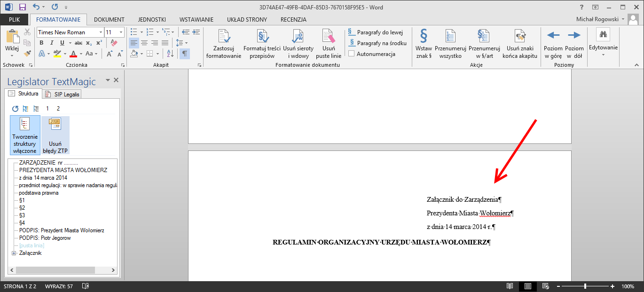Toggle show paragraph marks (¶)
The height and width of the screenshot is (292, 644).
(x=185, y=54)
